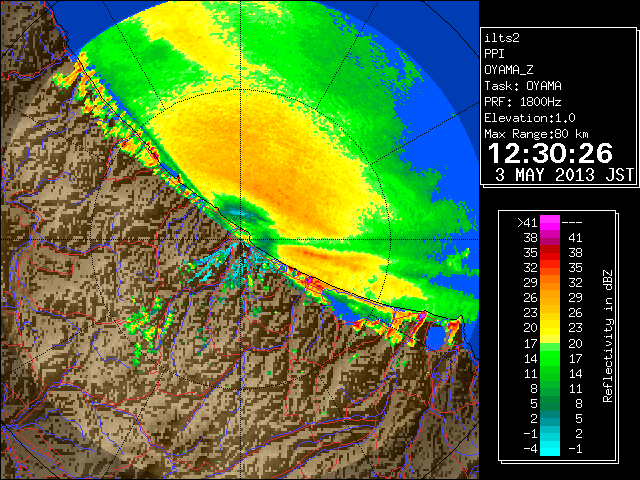
Task: Click the 12:30:26 timestamp
Action: click(x=550, y=153)
